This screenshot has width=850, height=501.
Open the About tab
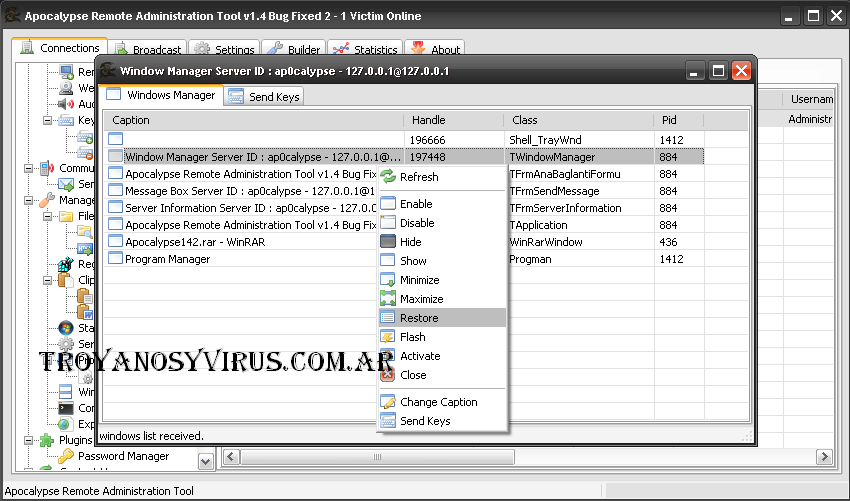[435, 49]
